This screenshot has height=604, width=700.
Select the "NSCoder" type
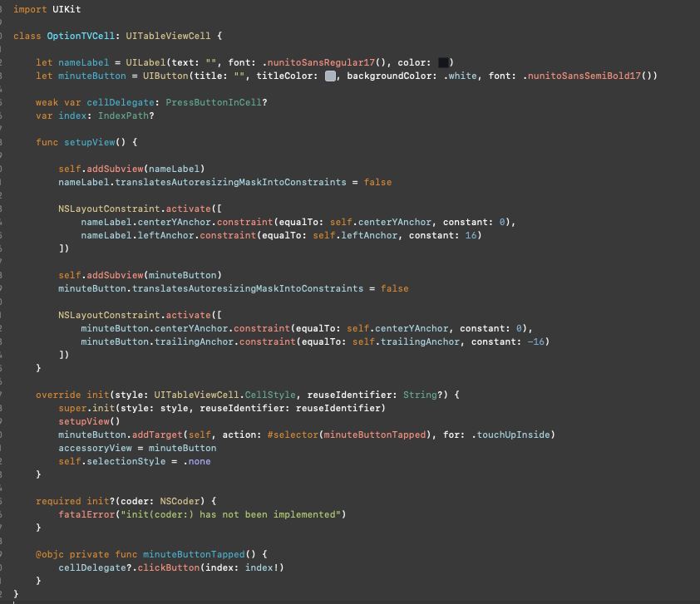180,502
